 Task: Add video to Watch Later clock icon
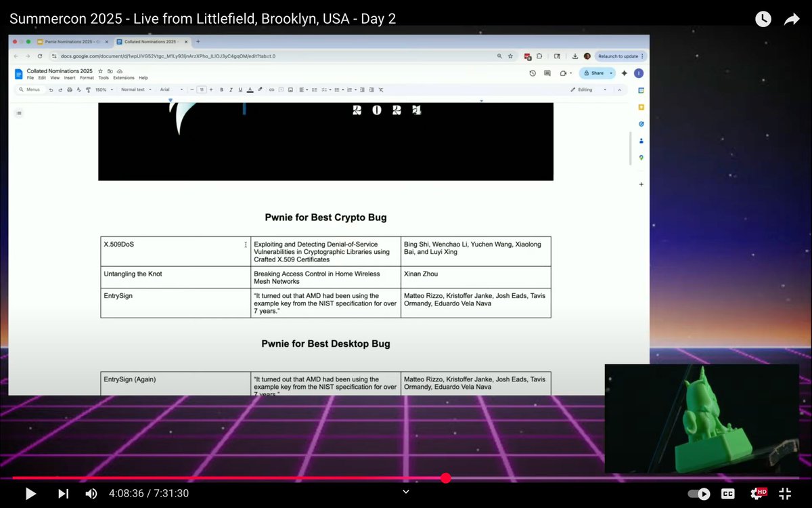[x=763, y=19]
